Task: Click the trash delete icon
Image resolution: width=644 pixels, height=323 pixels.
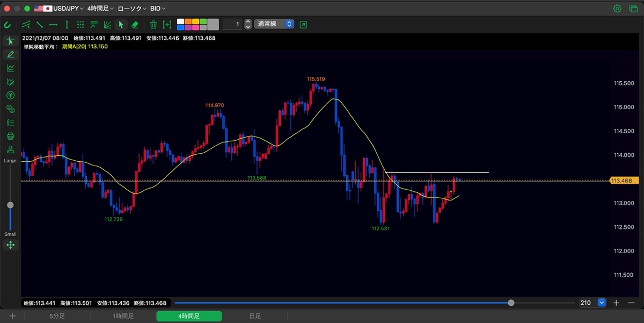Action: tap(153, 24)
